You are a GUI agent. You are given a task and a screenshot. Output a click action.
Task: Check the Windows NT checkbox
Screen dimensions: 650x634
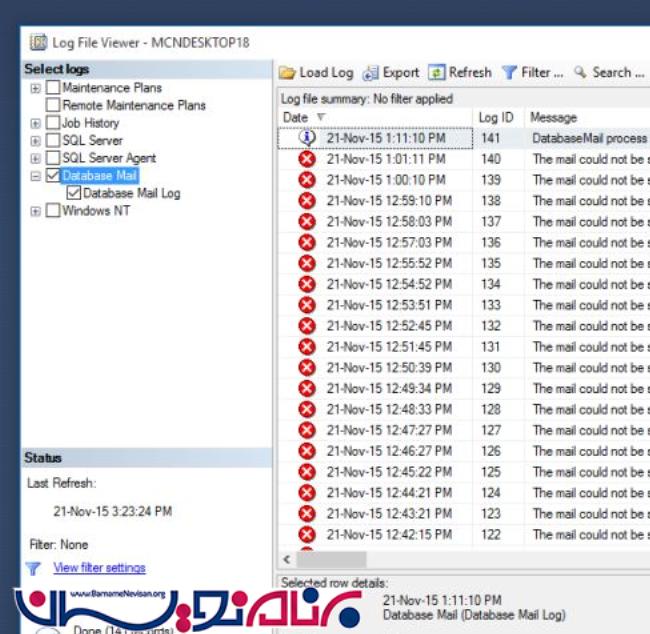tap(53, 210)
